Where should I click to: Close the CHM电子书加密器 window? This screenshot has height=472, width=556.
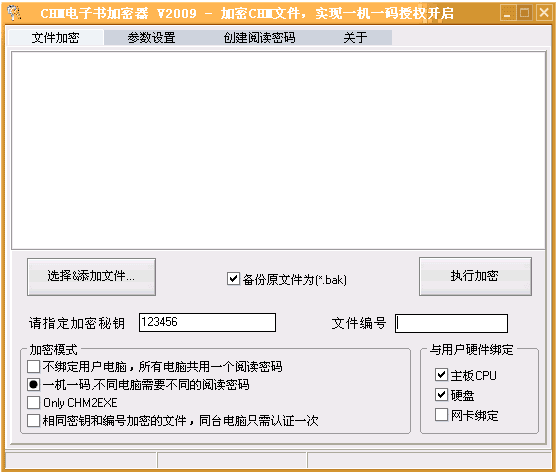pos(544,13)
